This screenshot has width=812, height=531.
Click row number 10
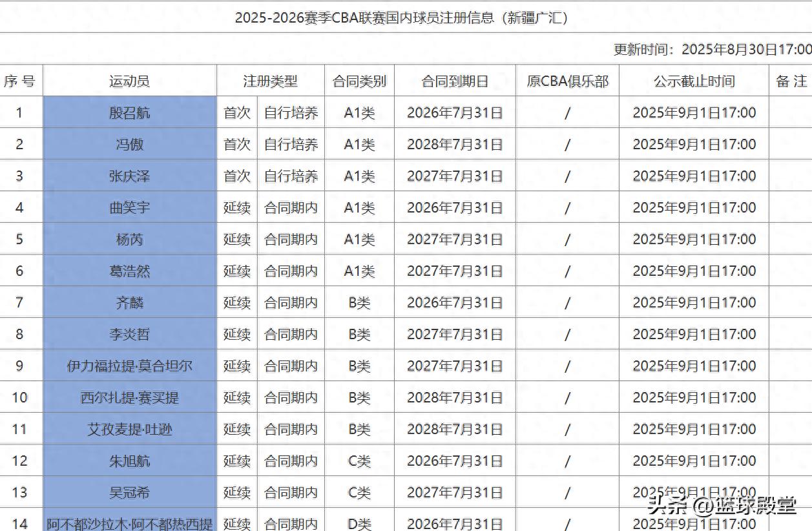click(x=19, y=398)
